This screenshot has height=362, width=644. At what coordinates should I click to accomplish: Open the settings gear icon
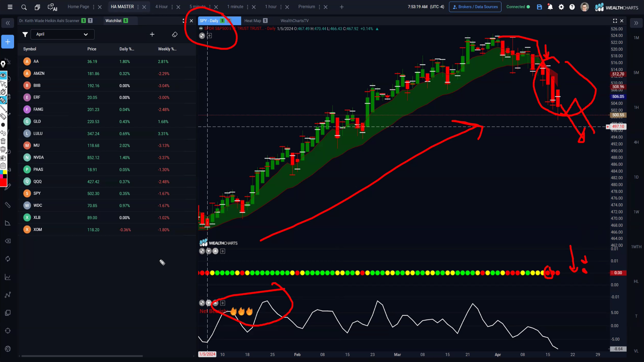coord(561,7)
